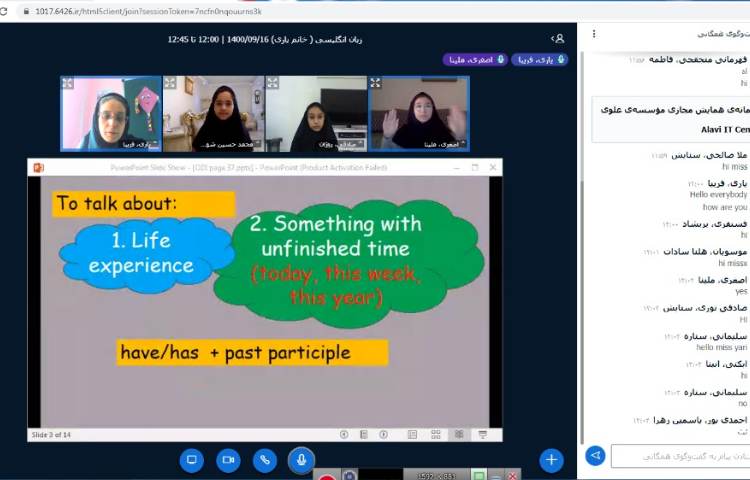This screenshot has height=480, width=750.
Task: Toggle the screen share button
Action: point(193,460)
